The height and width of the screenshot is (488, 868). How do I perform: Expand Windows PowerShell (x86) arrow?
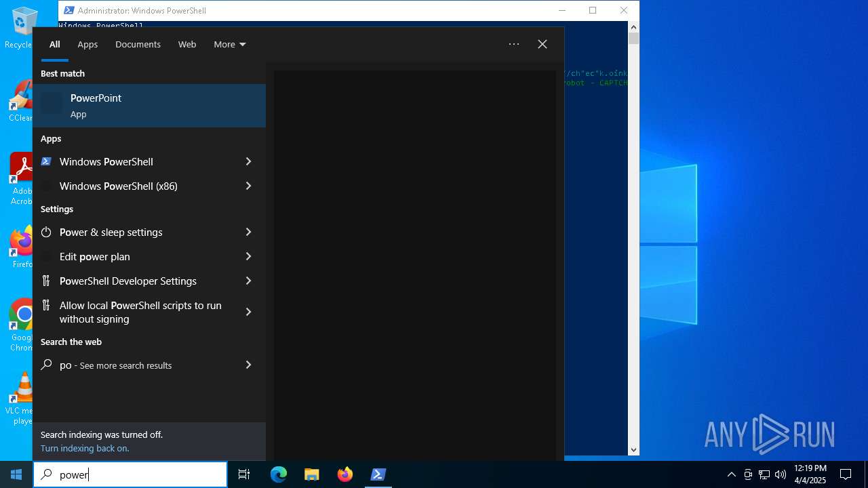248,186
